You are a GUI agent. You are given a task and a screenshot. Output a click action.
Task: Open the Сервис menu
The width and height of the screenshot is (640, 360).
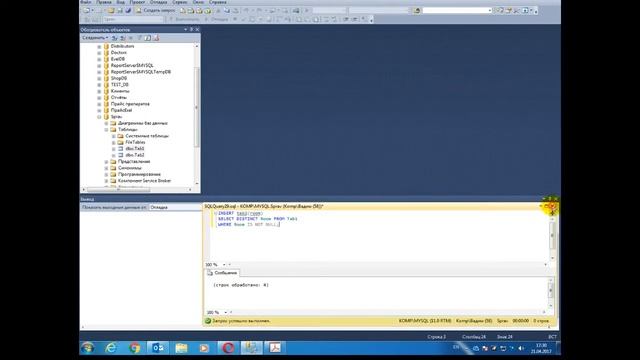[180, 2]
